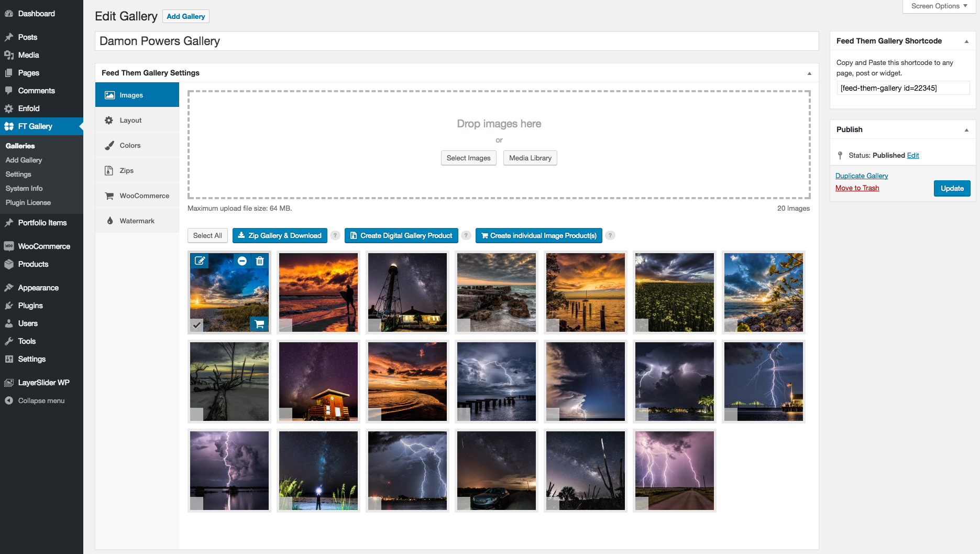
Task: Open the Zips settings tab
Action: point(137,170)
